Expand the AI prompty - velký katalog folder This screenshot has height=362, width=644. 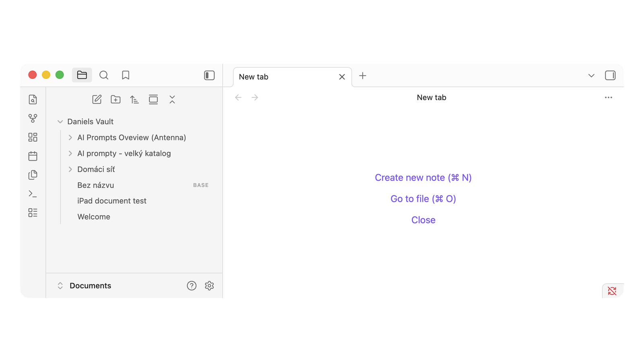click(70, 153)
